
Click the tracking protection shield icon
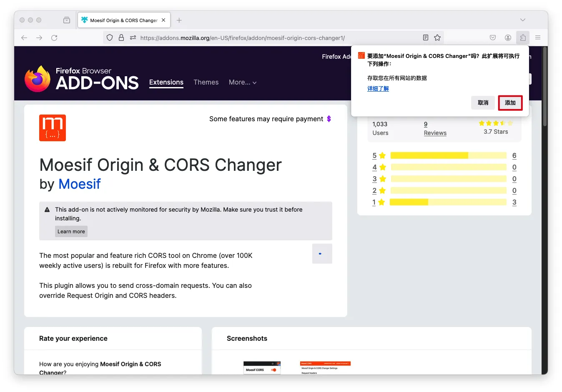tap(110, 38)
